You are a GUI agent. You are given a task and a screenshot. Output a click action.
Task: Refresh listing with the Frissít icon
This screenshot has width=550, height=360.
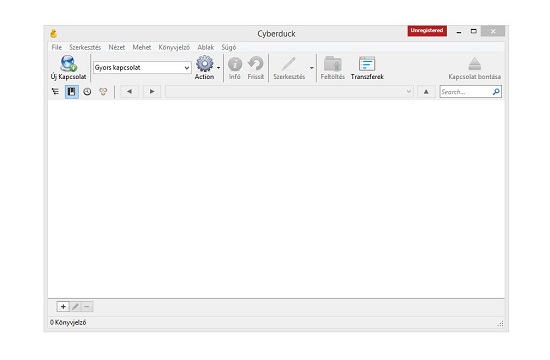256,64
